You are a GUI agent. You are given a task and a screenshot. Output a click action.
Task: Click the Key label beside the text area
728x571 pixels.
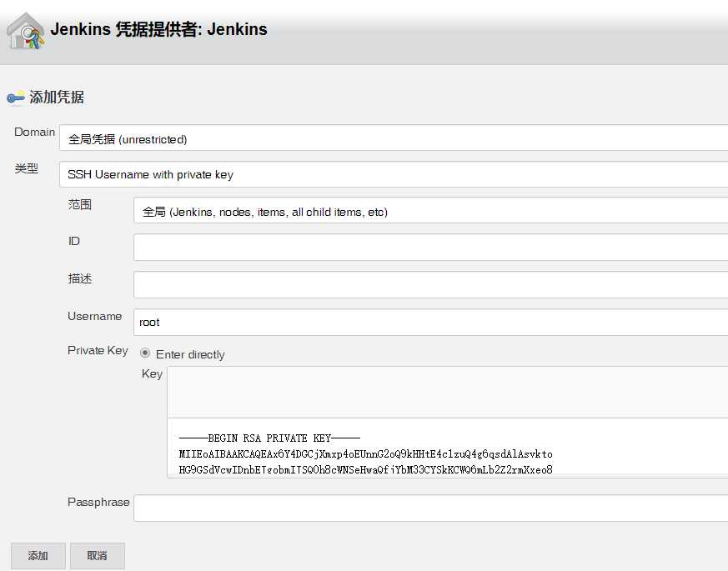pos(152,374)
